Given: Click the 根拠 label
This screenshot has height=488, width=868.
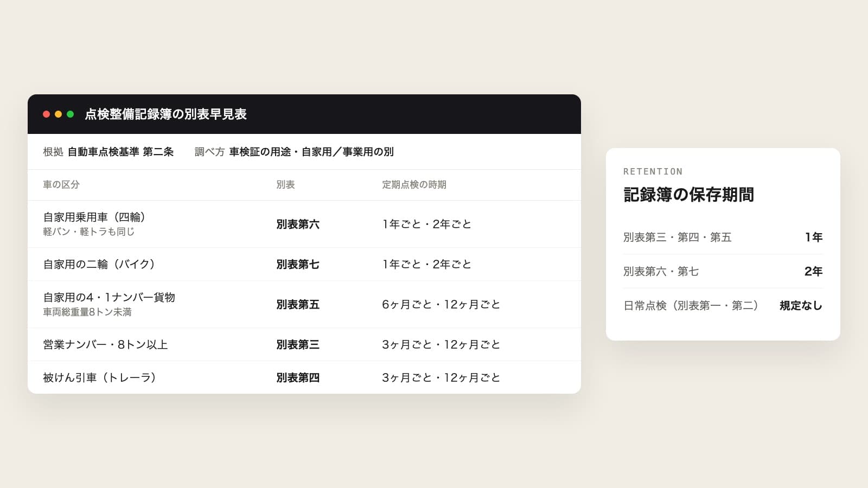Looking at the screenshot, I should (x=53, y=152).
